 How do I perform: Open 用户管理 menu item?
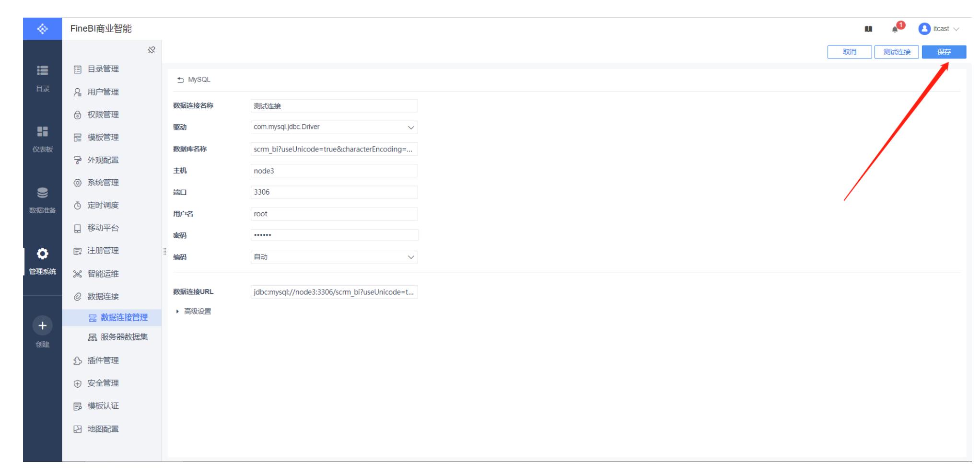(112, 92)
